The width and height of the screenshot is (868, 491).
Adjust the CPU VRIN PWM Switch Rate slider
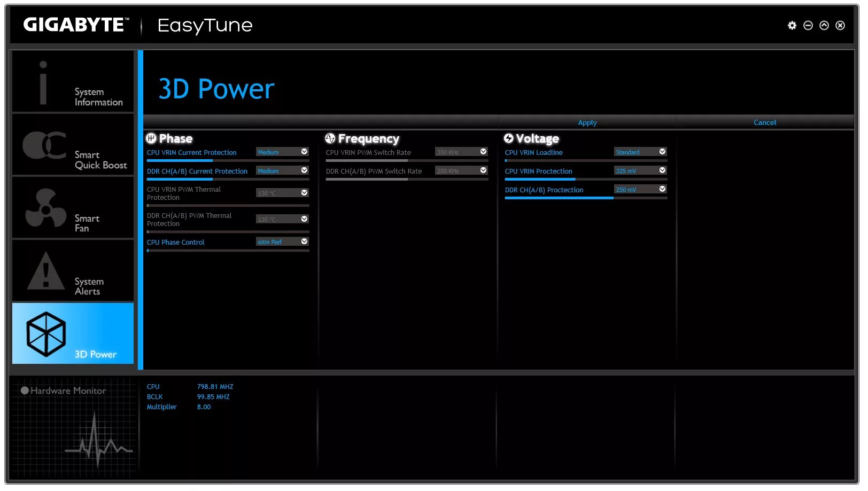(407, 160)
